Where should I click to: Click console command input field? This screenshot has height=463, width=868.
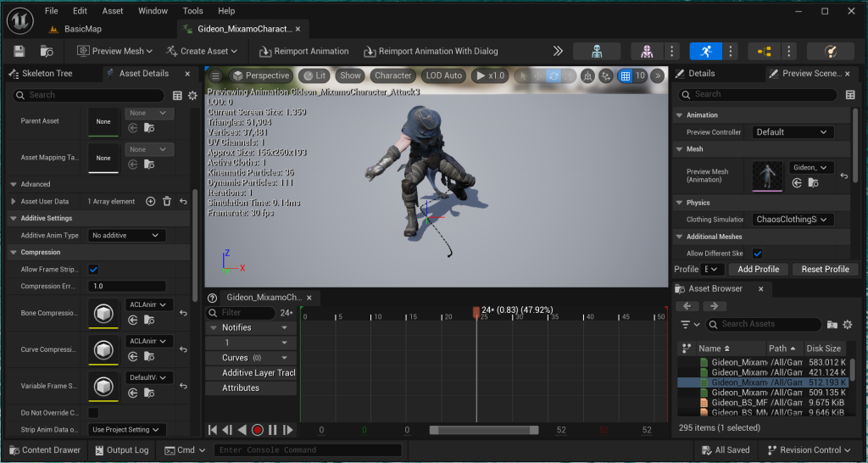tap(308, 450)
